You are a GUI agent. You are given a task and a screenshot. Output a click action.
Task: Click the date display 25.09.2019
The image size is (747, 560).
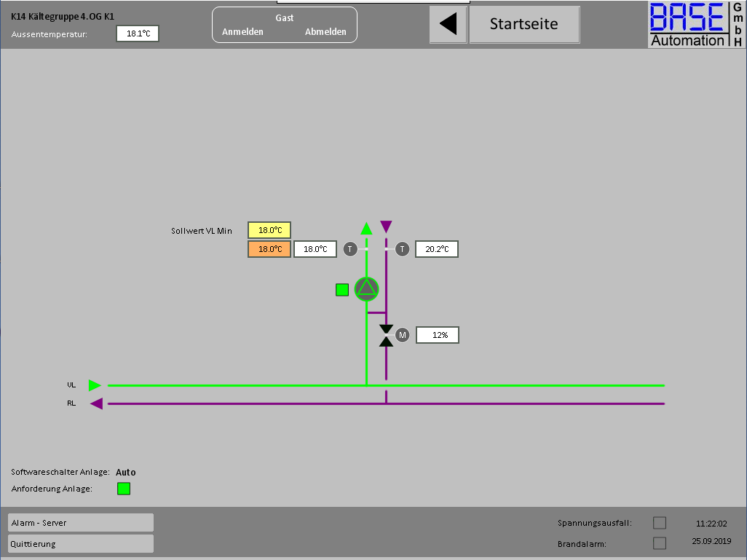pyautogui.click(x=711, y=541)
